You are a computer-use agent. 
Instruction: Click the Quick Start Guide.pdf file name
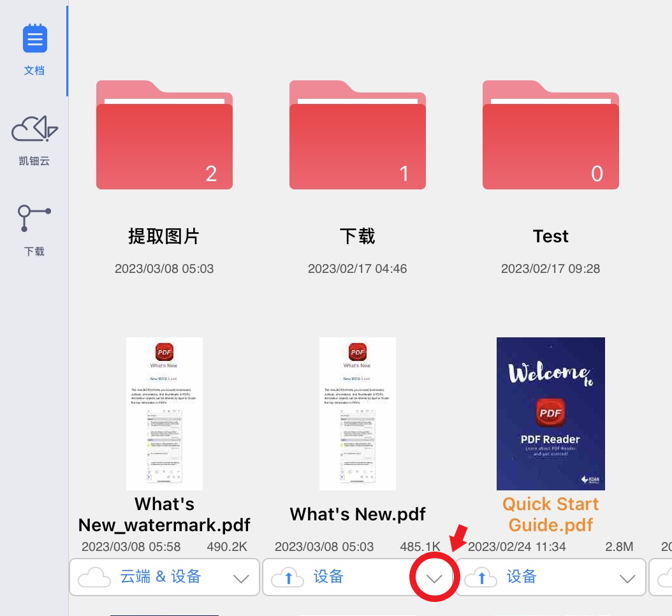pos(551,515)
